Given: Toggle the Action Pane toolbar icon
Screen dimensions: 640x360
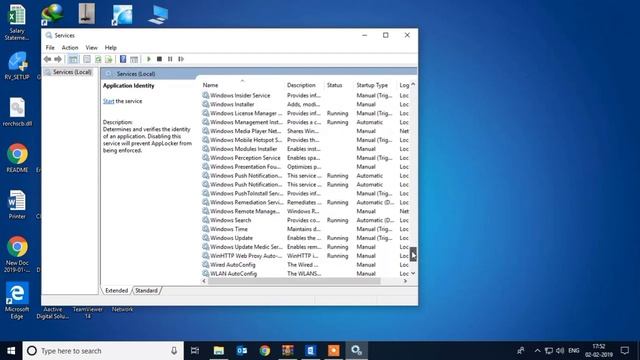Looking at the screenshot, I should click(x=134, y=59).
